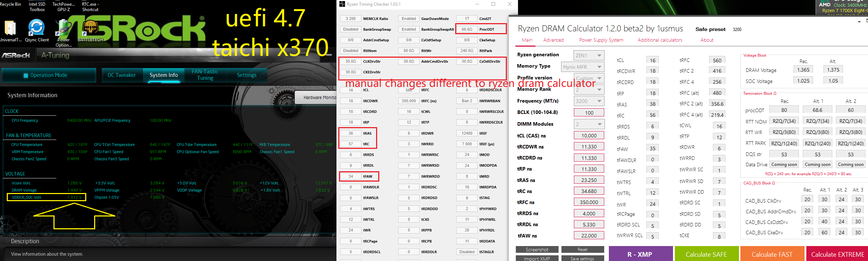
Task: Click the Calculate EXTREME button
Action: [837, 254]
